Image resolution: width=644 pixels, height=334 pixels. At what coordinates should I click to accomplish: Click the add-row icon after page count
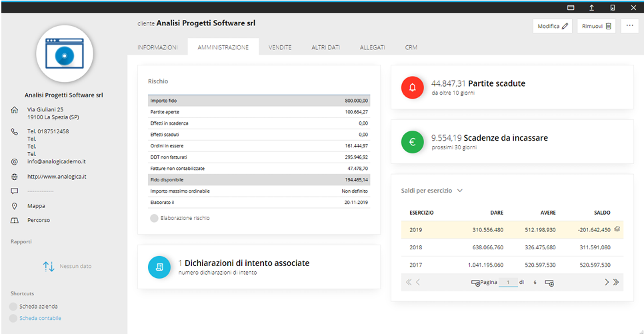tap(549, 283)
